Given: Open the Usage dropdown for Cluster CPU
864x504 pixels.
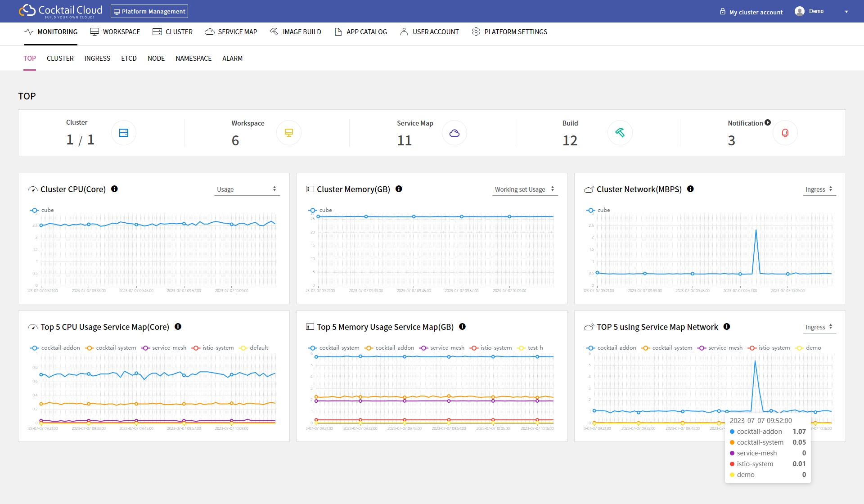Looking at the screenshot, I should coord(247,189).
